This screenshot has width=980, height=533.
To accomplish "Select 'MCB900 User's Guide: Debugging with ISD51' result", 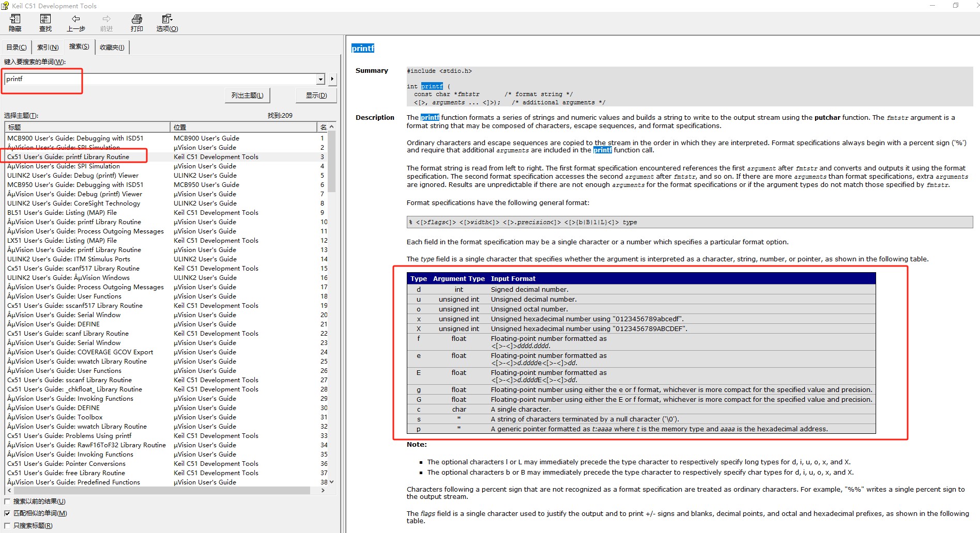I will pyautogui.click(x=75, y=138).
